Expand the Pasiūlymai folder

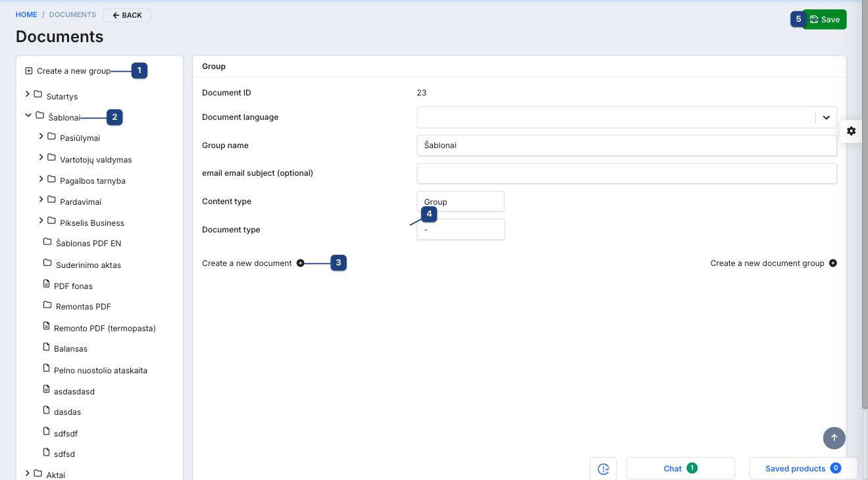tap(41, 136)
